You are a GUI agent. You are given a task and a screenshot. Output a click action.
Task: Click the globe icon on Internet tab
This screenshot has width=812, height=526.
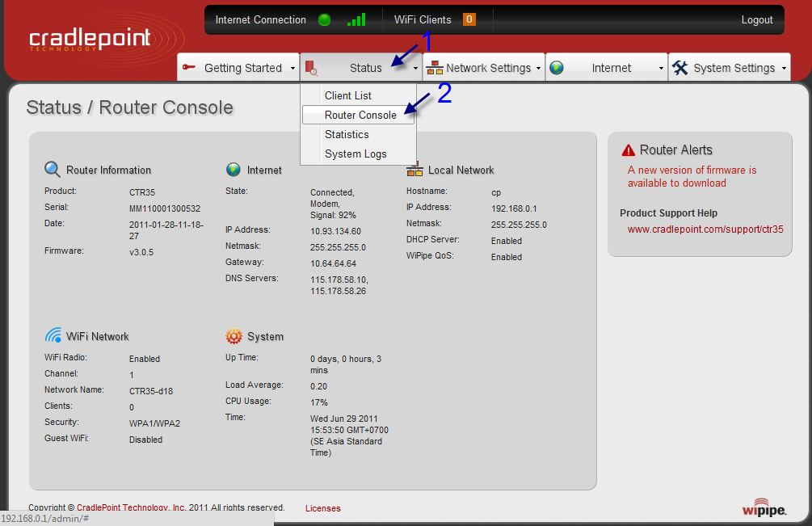click(557, 68)
